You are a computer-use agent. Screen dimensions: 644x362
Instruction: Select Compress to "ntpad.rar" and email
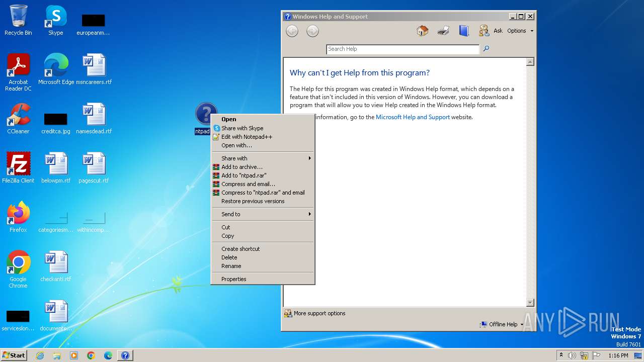click(263, 193)
